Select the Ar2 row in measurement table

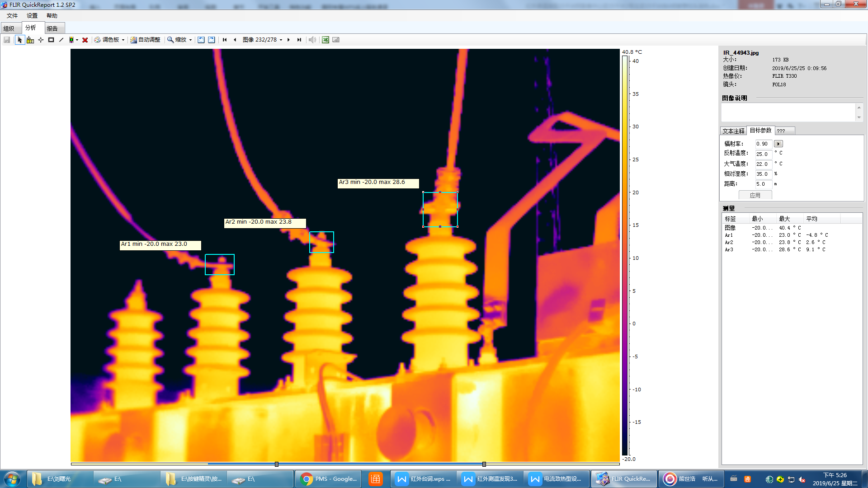(792, 242)
